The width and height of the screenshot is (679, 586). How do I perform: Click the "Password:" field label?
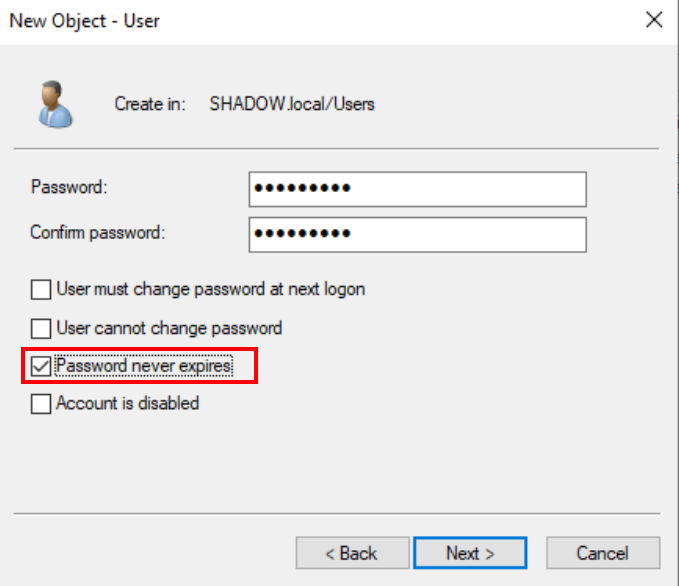click(69, 187)
